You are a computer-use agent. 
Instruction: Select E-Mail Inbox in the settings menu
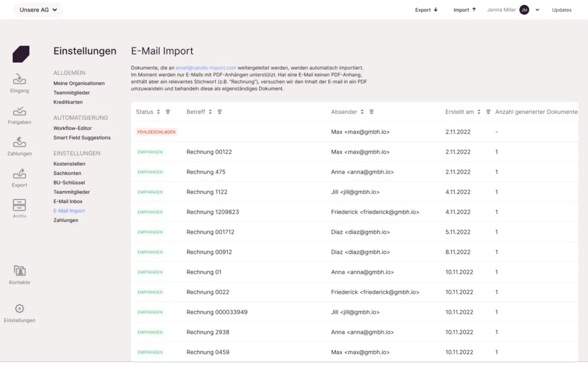tap(68, 201)
